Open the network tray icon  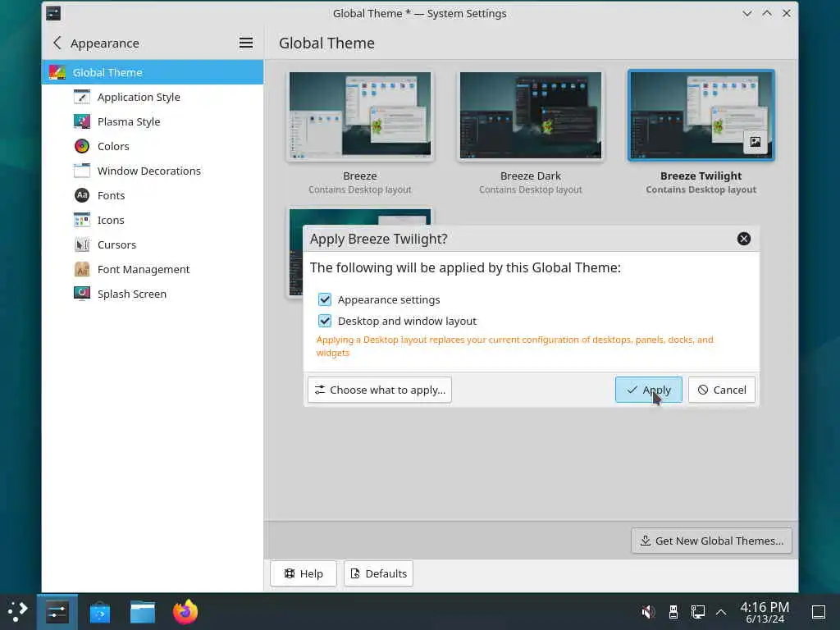click(x=697, y=612)
